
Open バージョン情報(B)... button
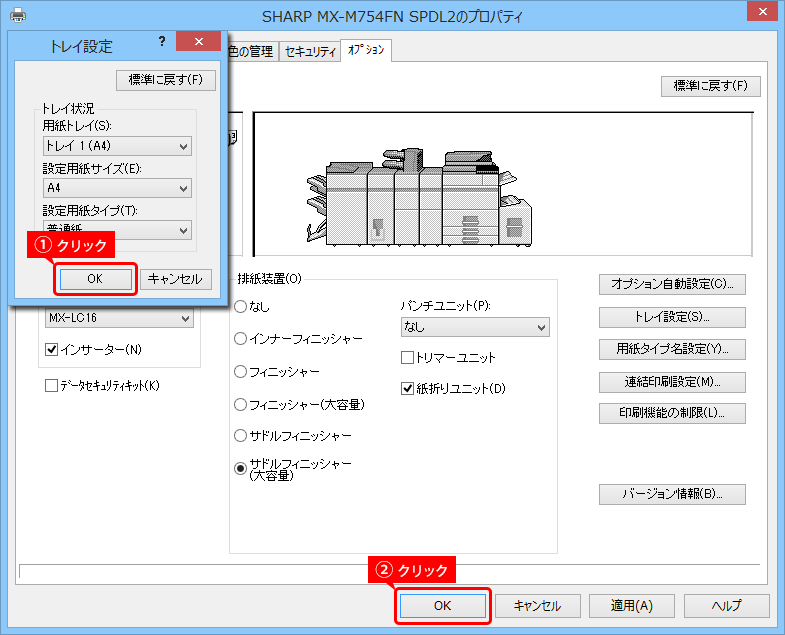(672, 494)
